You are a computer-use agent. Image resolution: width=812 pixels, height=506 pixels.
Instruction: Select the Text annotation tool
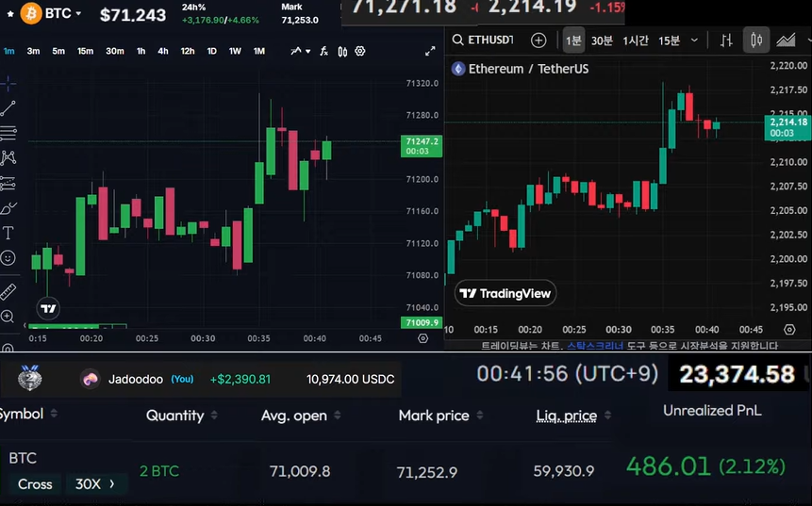[x=8, y=233]
